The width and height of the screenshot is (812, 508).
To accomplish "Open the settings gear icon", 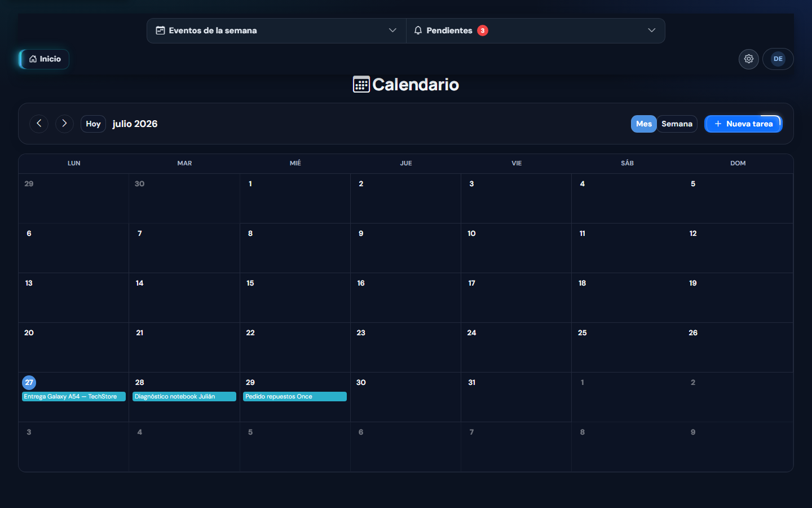I will pyautogui.click(x=749, y=59).
